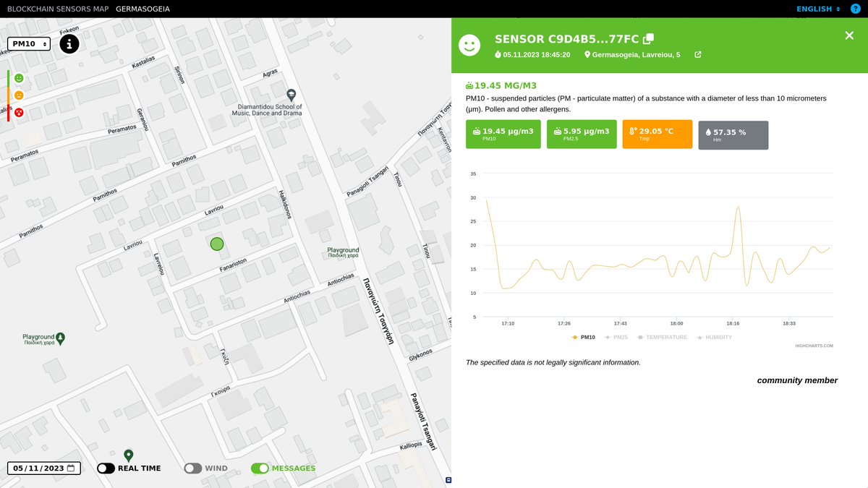
Task: Open the info button on the map
Action: point(69,44)
